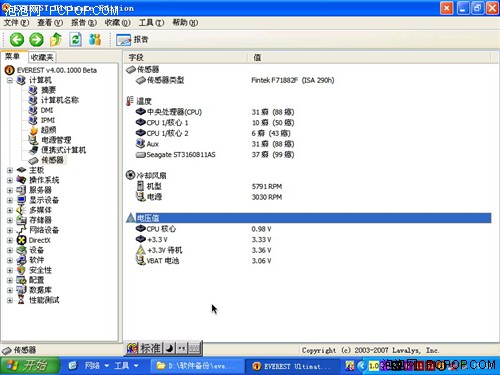The height and width of the screenshot is (375, 500).
Task: Select 传感器 in the tree
Action: click(52, 160)
